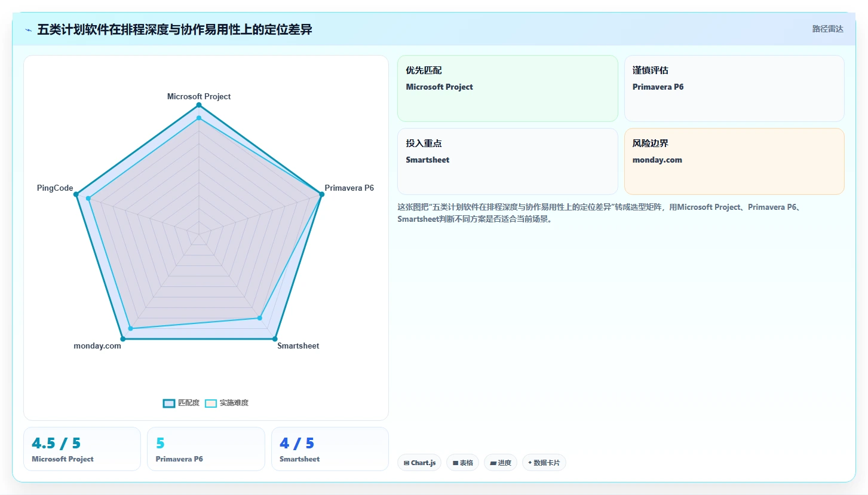This screenshot has width=868, height=495.
Task: Click the Chart.js tag
Action: coord(419,463)
